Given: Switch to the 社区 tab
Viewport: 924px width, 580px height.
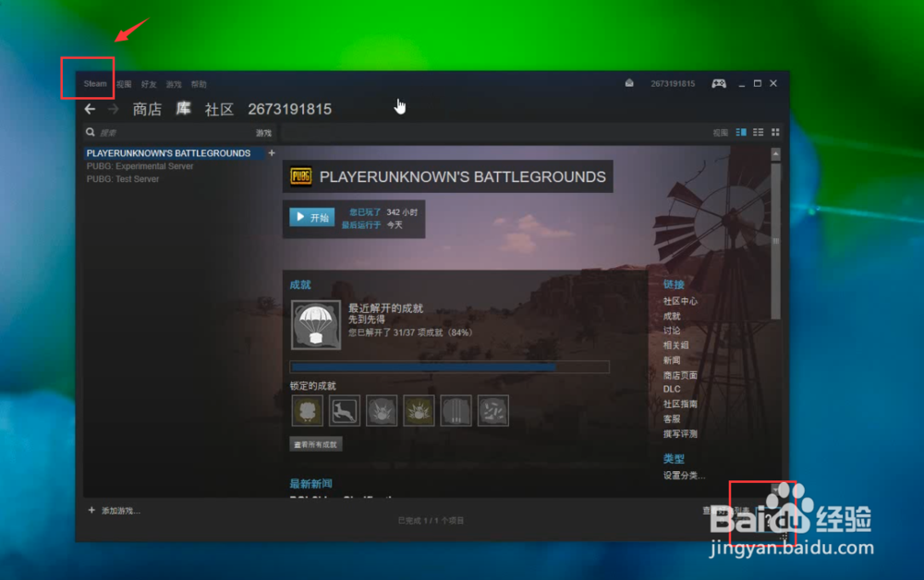Looking at the screenshot, I should [219, 109].
